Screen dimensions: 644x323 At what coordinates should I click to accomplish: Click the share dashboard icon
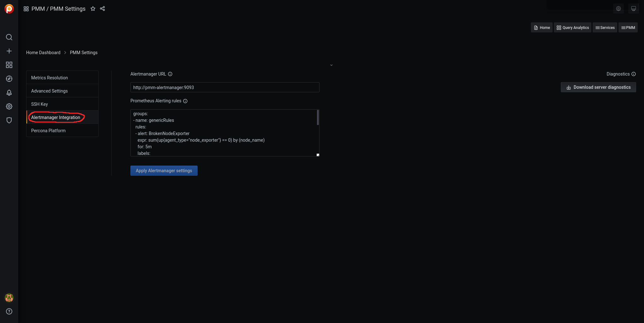coord(102,9)
